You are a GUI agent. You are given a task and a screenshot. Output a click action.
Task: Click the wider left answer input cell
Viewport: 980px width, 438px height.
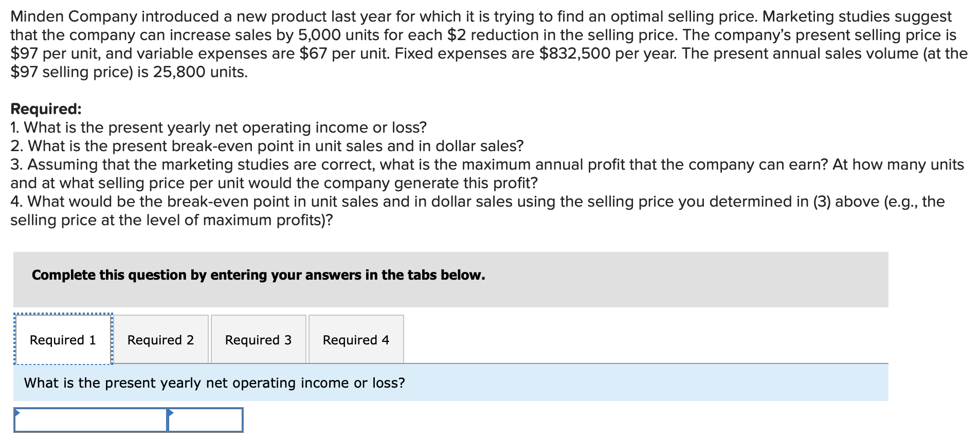click(90, 421)
